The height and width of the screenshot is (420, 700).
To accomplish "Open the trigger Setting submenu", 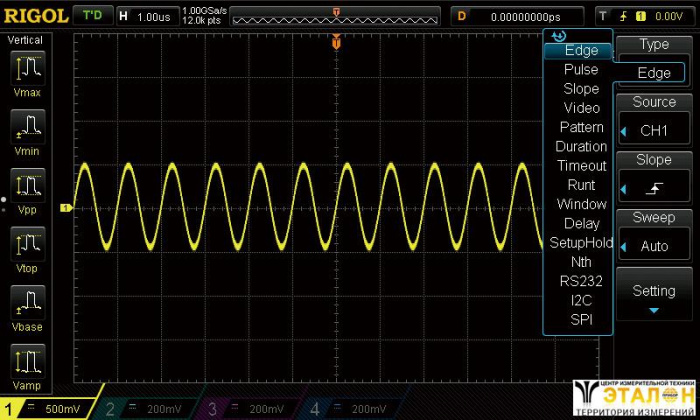I will [655, 297].
